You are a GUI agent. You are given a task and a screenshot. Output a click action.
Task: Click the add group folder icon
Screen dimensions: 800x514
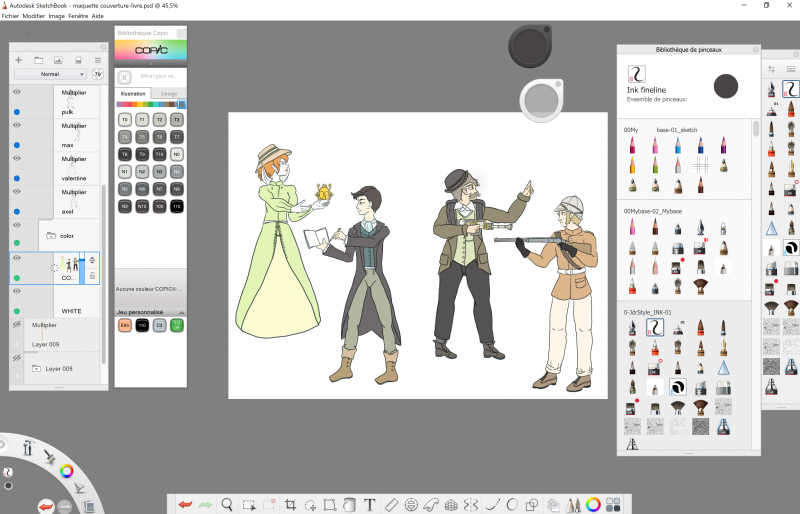(x=38, y=60)
